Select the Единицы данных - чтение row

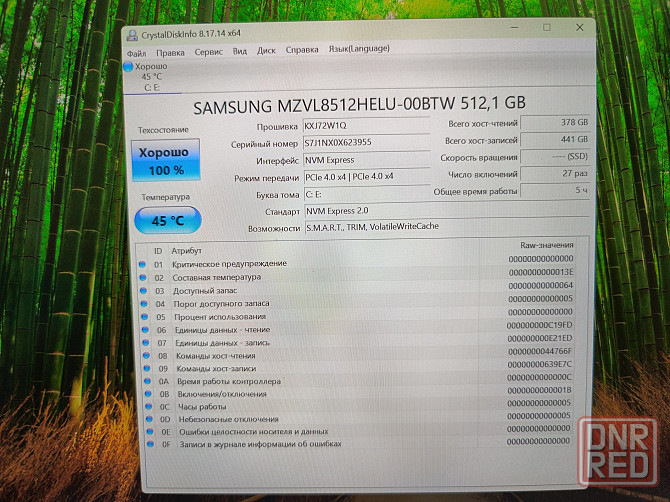click(x=358, y=328)
